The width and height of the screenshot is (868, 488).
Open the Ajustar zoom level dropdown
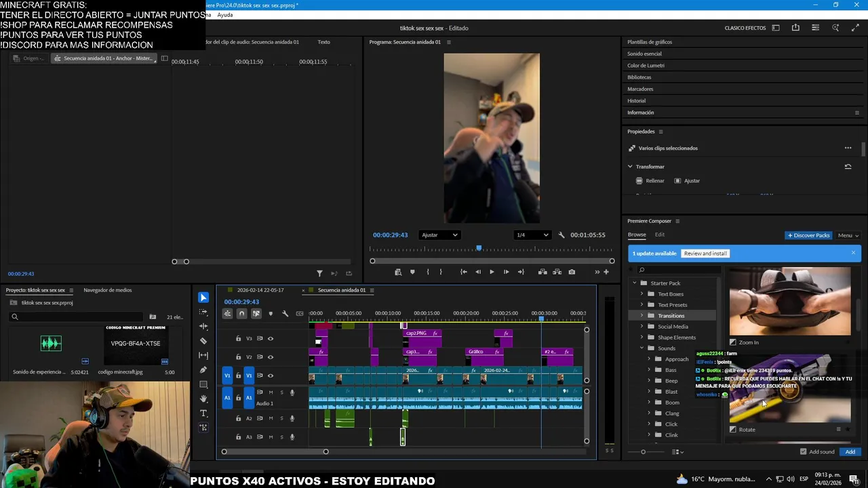coord(439,235)
